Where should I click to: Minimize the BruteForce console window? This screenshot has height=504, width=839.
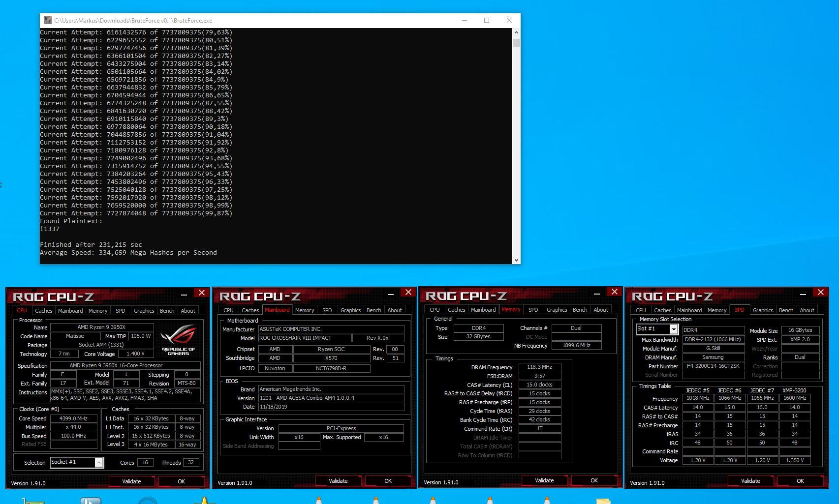(465, 20)
